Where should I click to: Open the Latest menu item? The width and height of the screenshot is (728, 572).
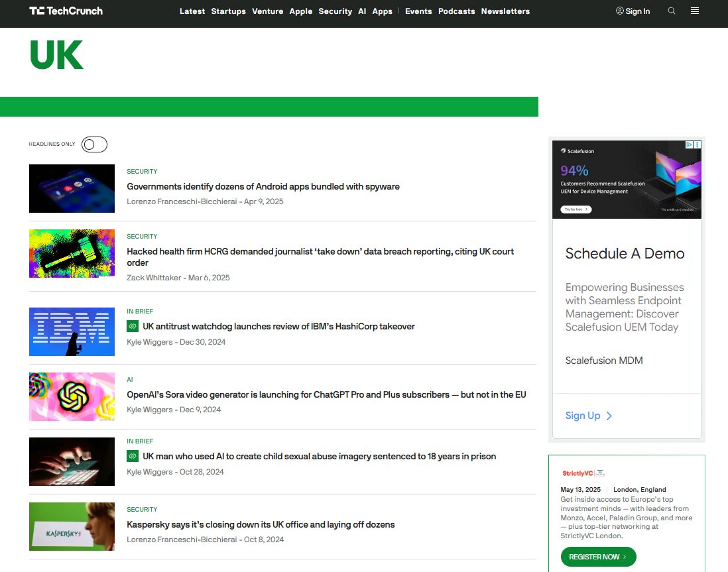192,11
